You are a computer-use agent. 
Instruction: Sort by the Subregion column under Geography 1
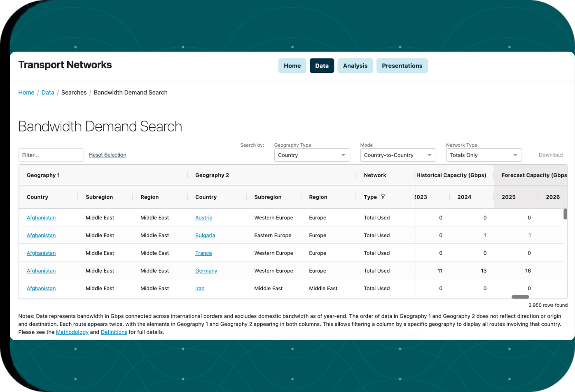click(x=99, y=197)
